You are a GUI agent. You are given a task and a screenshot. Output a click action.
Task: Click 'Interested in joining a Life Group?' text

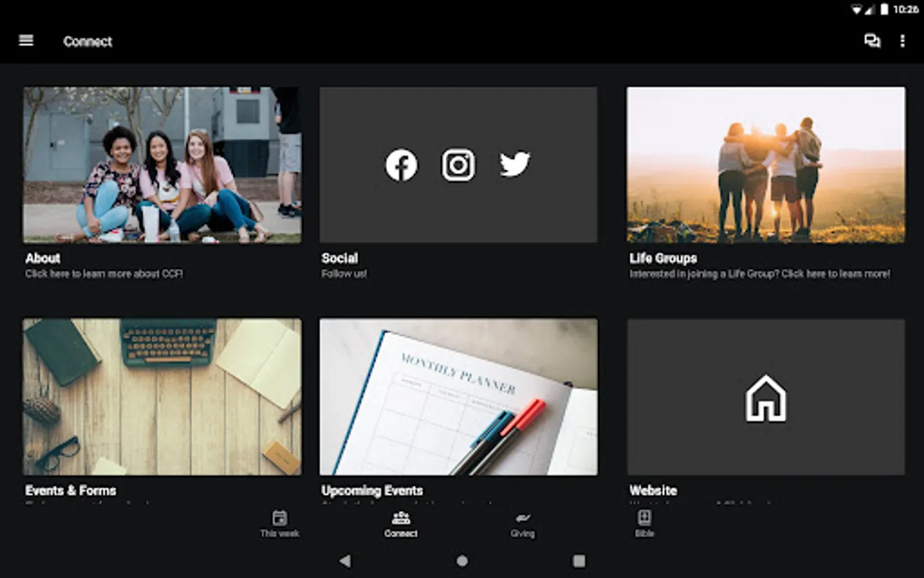click(704, 274)
